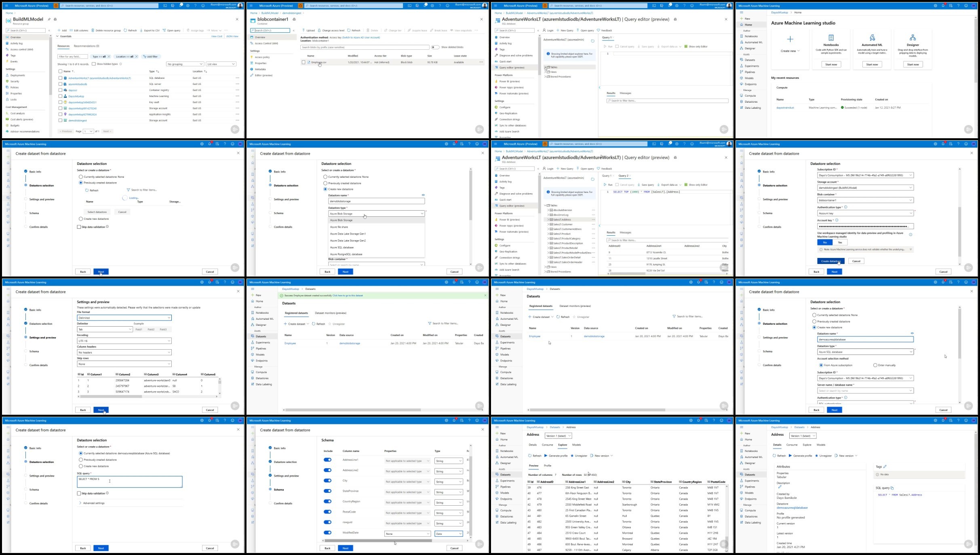
Task: Open the Column headers dropdown showing No headers
Action: click(124, 352)
